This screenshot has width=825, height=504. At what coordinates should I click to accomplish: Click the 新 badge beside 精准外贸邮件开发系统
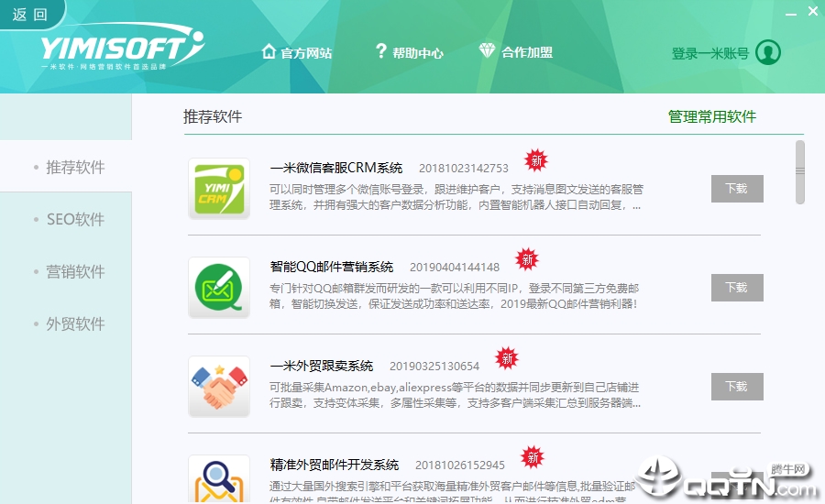[533, 457]
